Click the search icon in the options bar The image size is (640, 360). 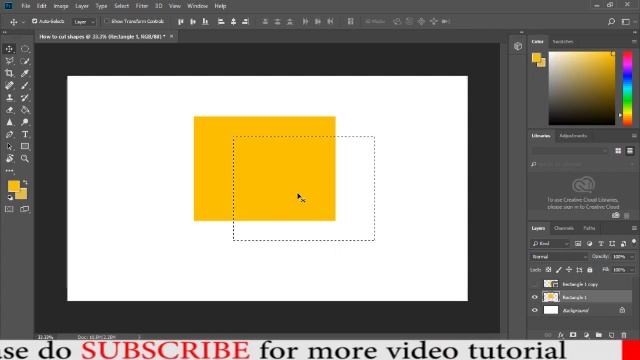[x=611, y=22]
